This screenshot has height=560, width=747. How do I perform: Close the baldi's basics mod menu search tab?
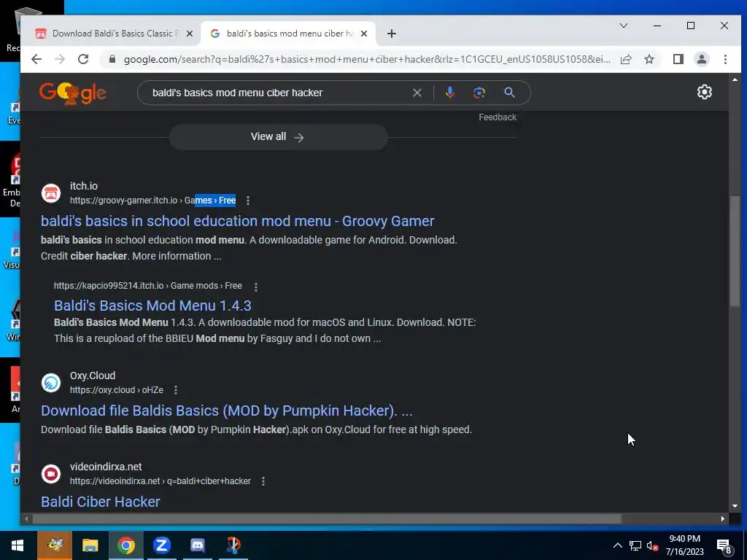(364, 34)
